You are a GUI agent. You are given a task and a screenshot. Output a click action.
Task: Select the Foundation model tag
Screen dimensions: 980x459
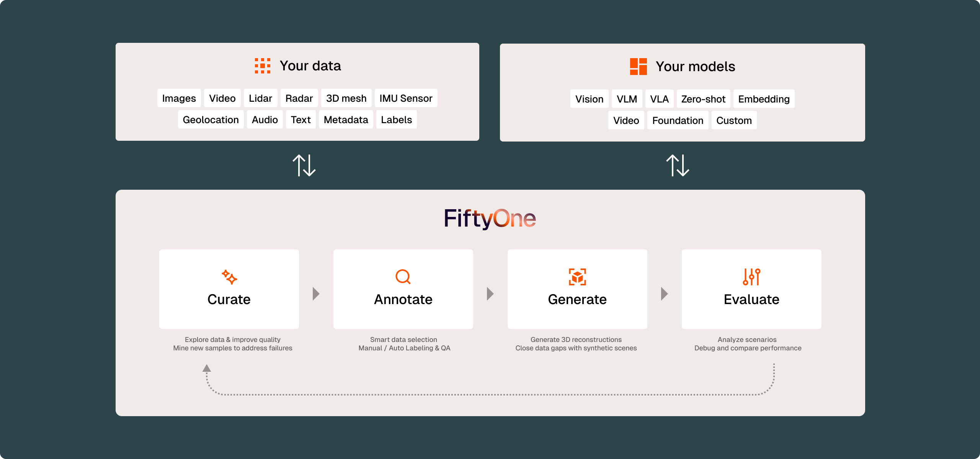click(x=678, y=120)
